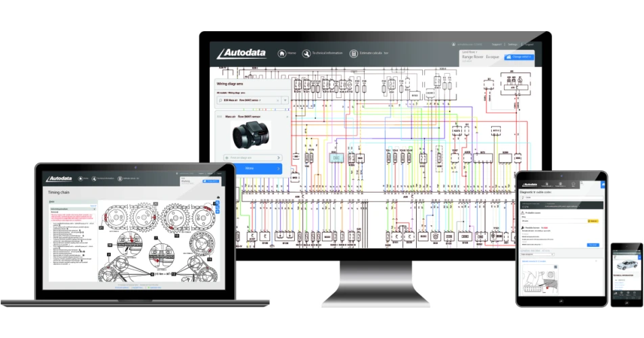Screen dimensions: 644x338
Task: Click the blue Change vehicle button on monitor
Action: coord(519,57)
